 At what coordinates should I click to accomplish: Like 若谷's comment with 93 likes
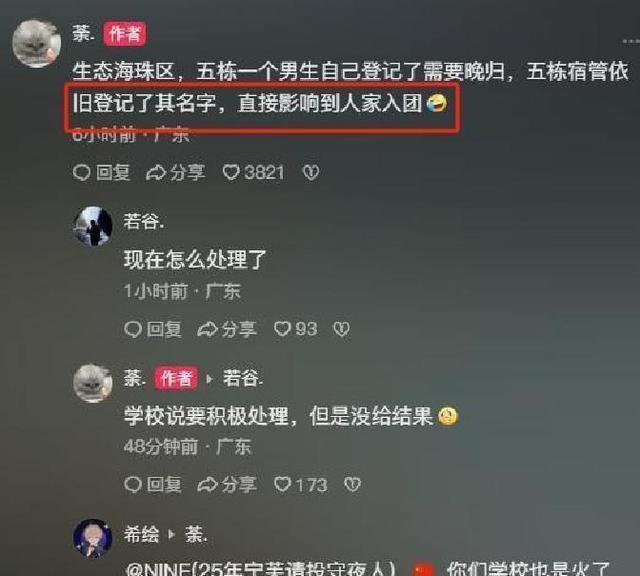(296, 329)
